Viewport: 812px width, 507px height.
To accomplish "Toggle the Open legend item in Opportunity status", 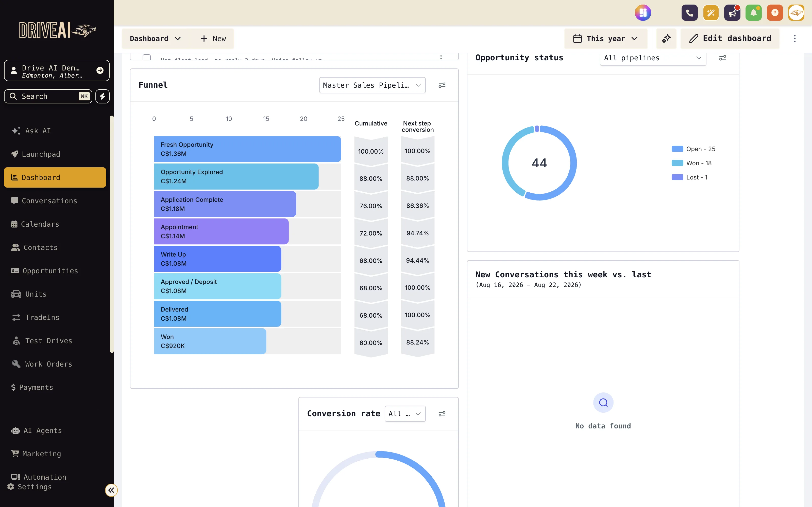I will click(x=693, y=149).
